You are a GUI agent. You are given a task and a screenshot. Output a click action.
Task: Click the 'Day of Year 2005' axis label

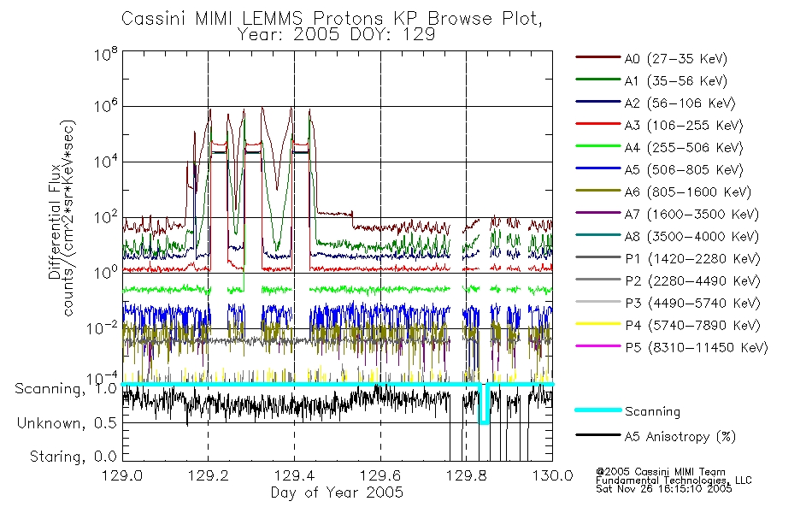click(x=337, y=492)
